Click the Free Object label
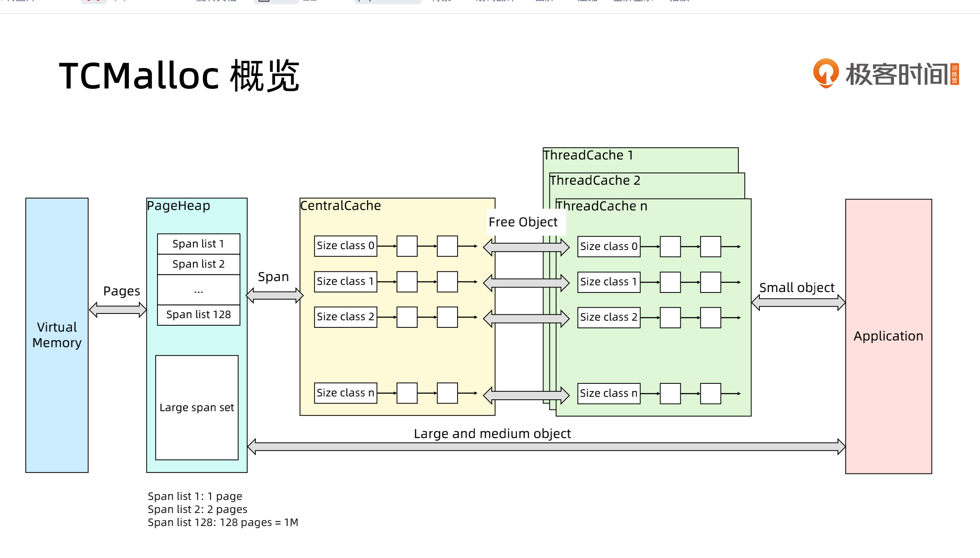 point(523,222)
